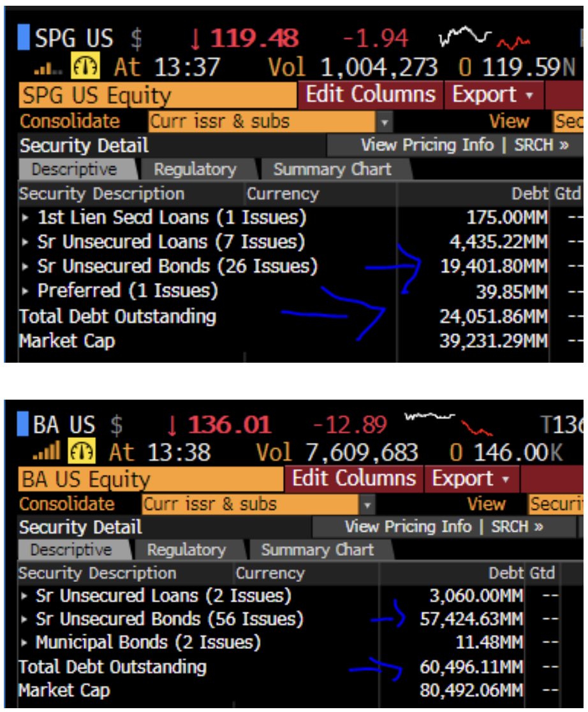Click Curr issr & subs field, BA panel
The width and height of the screenshot is (588, 712).
point(251,504)
